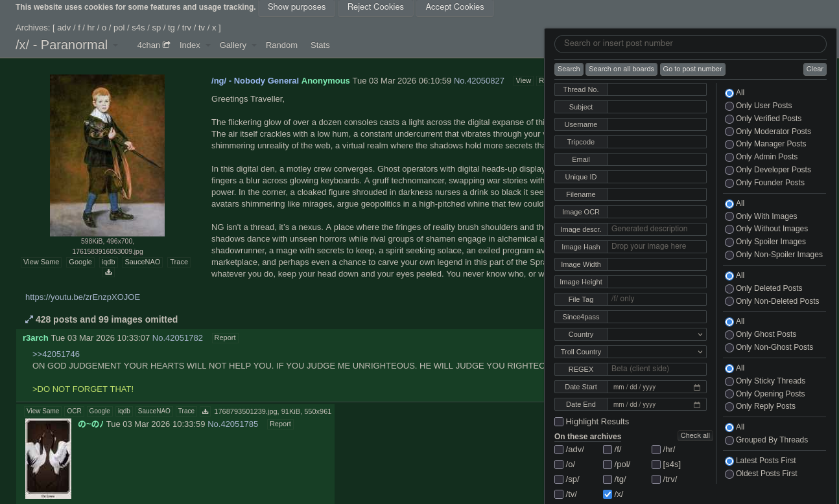Open the Random menu item

pyautogui.click(x=281, y=45)
